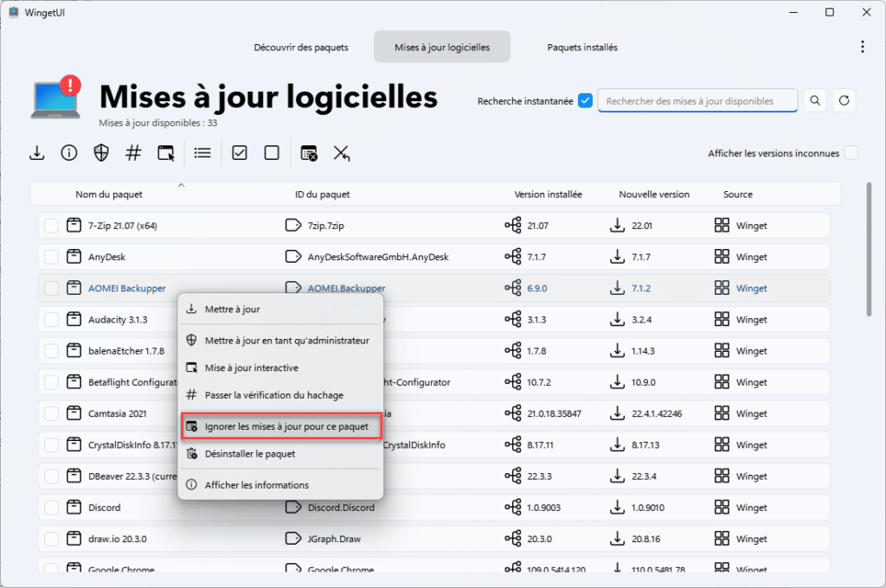Tick the balenaEtcher 1.7.8 row checkbox
The height and width of the screenshot is (588, 886).
click(51, 351)
